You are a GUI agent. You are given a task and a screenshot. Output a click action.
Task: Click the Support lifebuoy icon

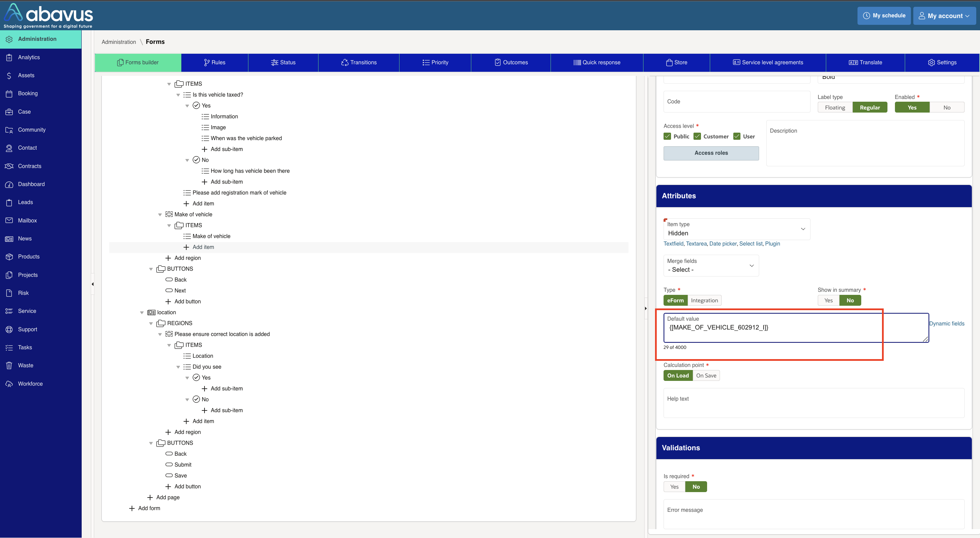(9, 329)
